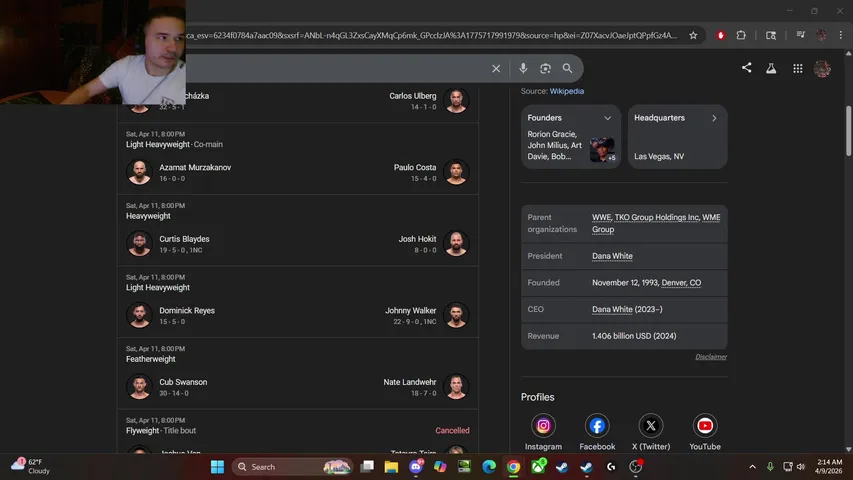Open the Chrome extensions puzzle menu
Viewport: 853px width, 480px height.
741,35
